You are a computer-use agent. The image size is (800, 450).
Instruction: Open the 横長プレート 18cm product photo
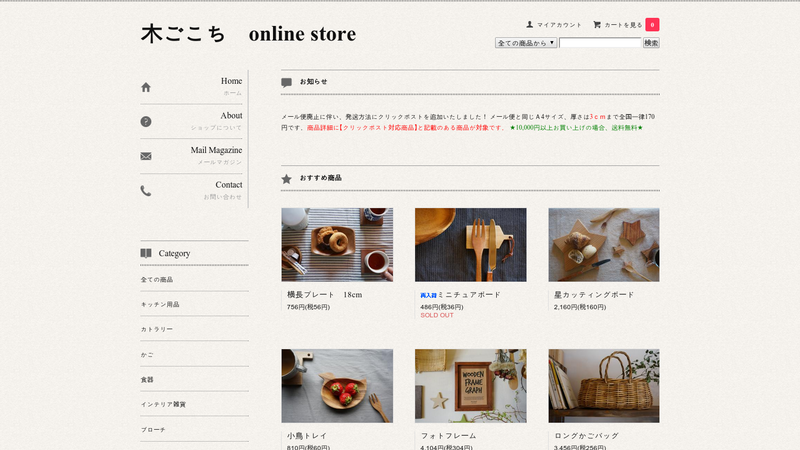pyautogui.click(x=337, y=245)
